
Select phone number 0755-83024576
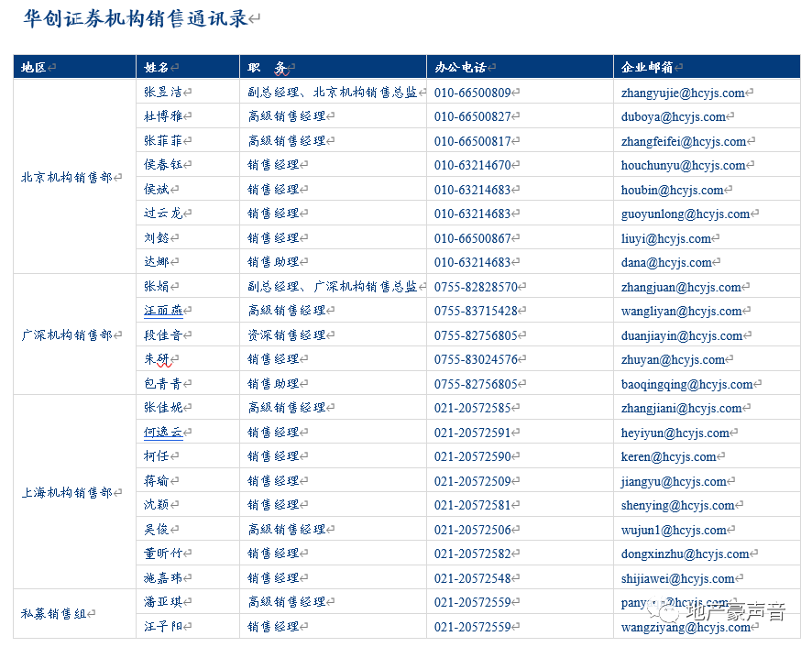[476, 359]
